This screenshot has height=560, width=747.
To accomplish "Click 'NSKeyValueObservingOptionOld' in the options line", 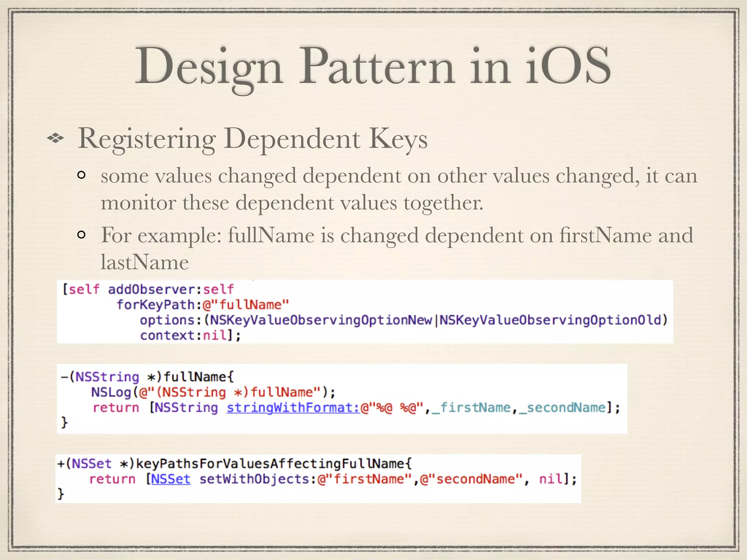I will (551, 320).
